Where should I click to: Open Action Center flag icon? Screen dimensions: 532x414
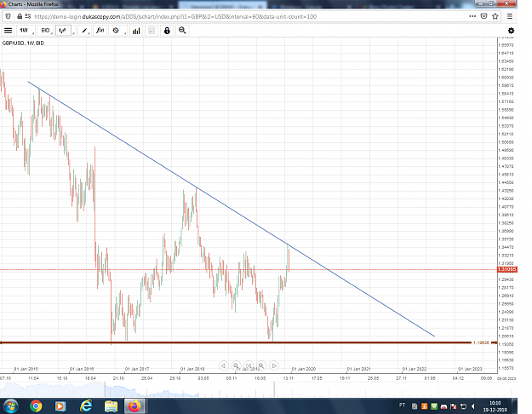(454, 406)
